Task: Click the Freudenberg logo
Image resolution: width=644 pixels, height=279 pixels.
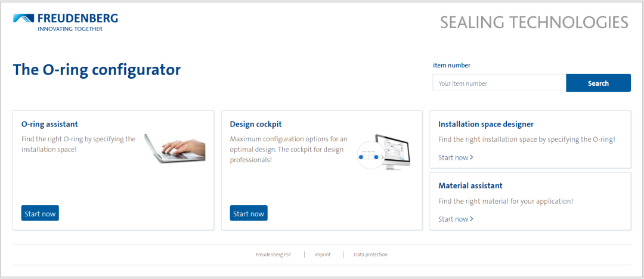Action: [66, 22]
